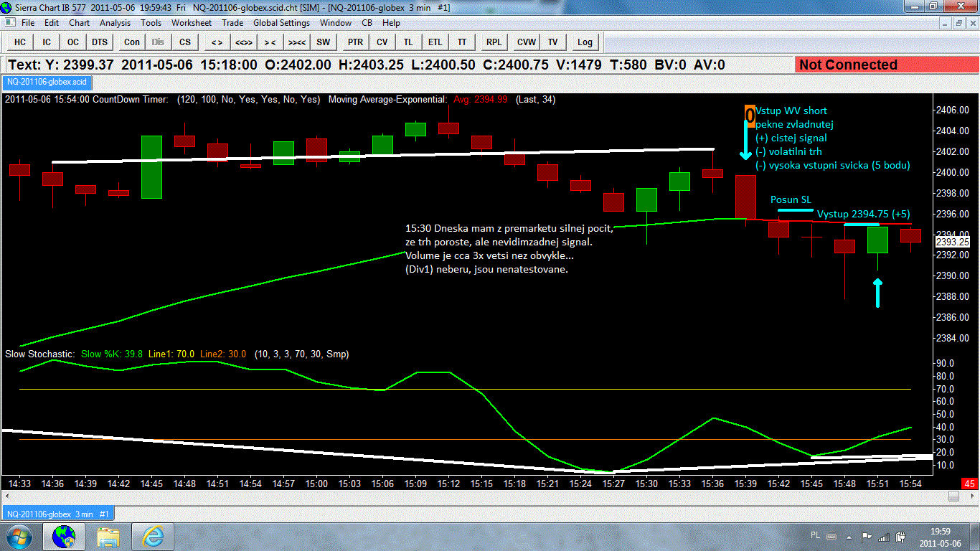The width and height of the screenshot is (980, 551).
Task: Open the Window menu
Action: tap(336, 23)
